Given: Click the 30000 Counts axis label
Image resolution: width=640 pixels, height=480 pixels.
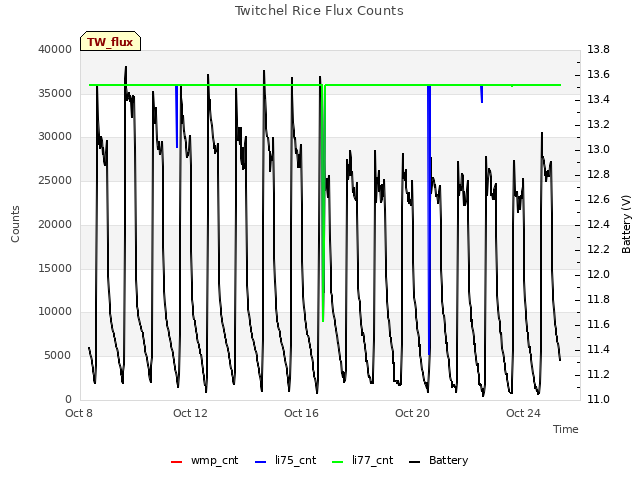Looking at the screenshot, I should [55, 136].
